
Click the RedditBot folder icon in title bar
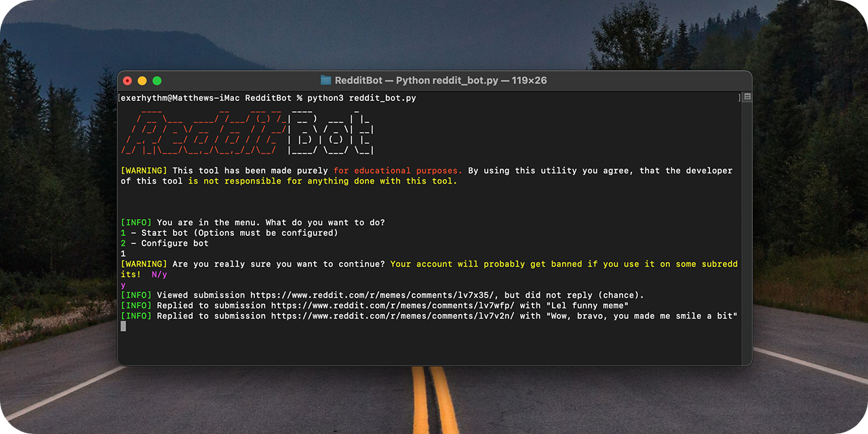coord(325,81)
